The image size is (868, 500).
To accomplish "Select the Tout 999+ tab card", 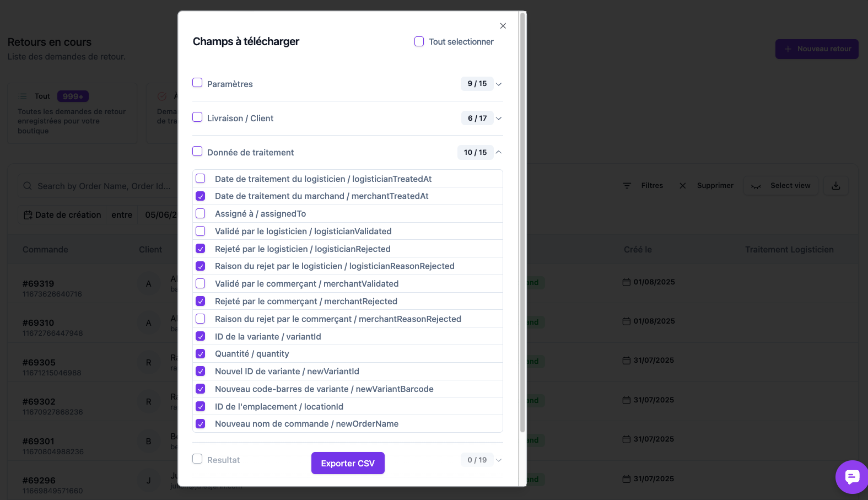I will [72, 113].
